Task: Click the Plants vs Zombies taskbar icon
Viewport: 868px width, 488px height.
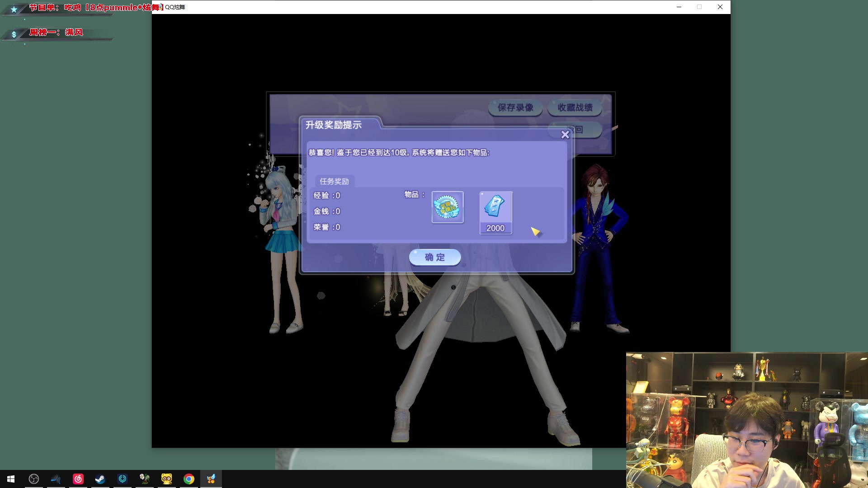Action: [145, 479]
